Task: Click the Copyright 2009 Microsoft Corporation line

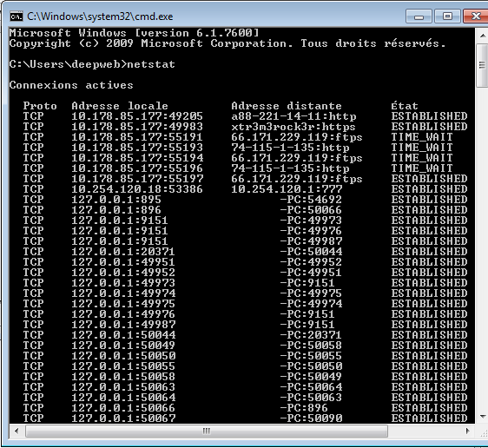Action: pos(228,43)
